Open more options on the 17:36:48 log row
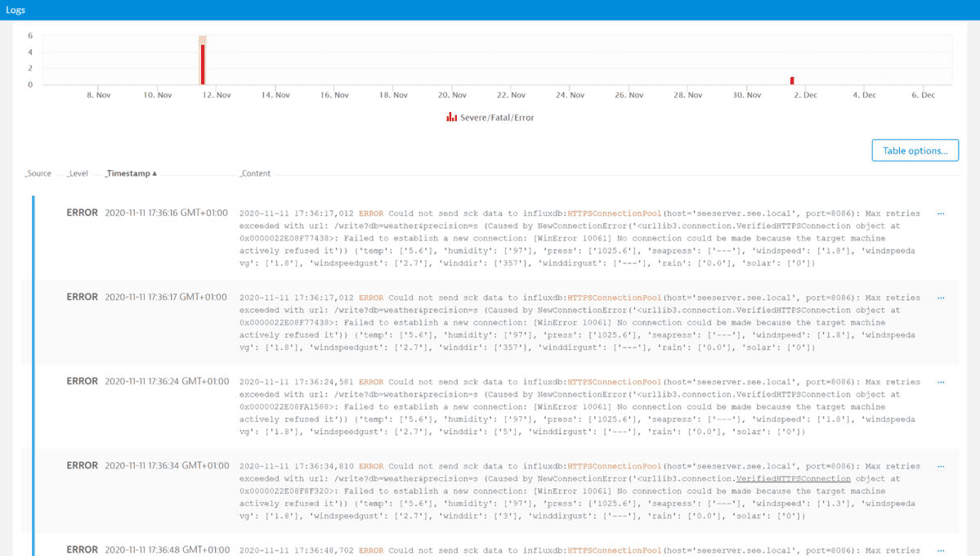The image size is (980, 556). [941, 549]
